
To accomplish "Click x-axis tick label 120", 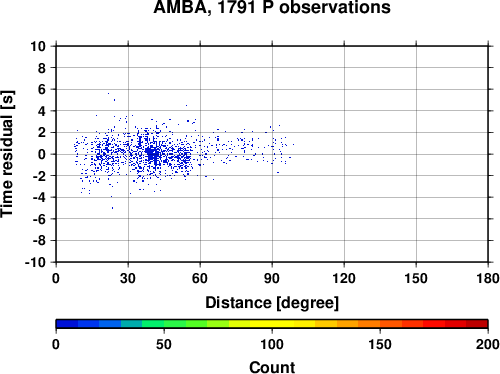I will pos(344,278).
